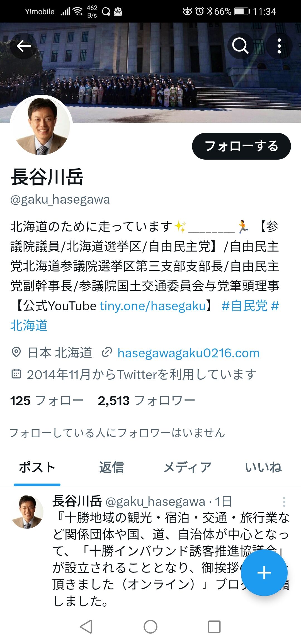
Task: Open the header banner group photo
Action: [x=151, y=72]
